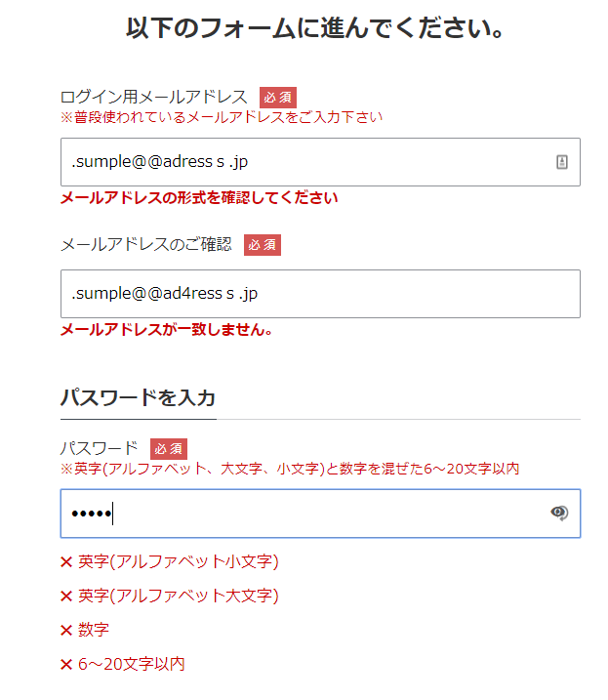Click the メールアドレスの形式を確認してください error message
The width and height of the screenshot is (608, 700).
pyautogui.click(x=199, y=198)
